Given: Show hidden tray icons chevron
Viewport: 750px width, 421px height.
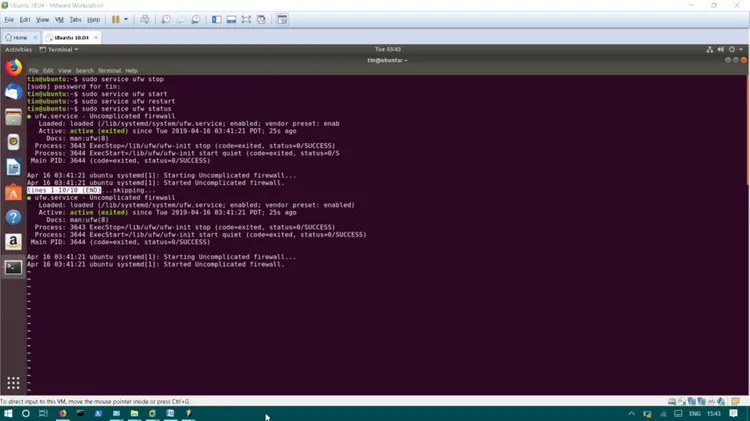Looking at the screenshot, I should [x=631, y=413].
